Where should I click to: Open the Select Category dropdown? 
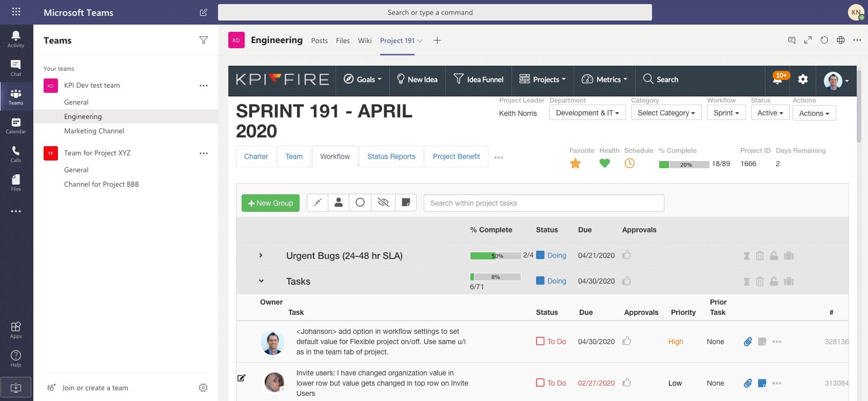point(666,113)
